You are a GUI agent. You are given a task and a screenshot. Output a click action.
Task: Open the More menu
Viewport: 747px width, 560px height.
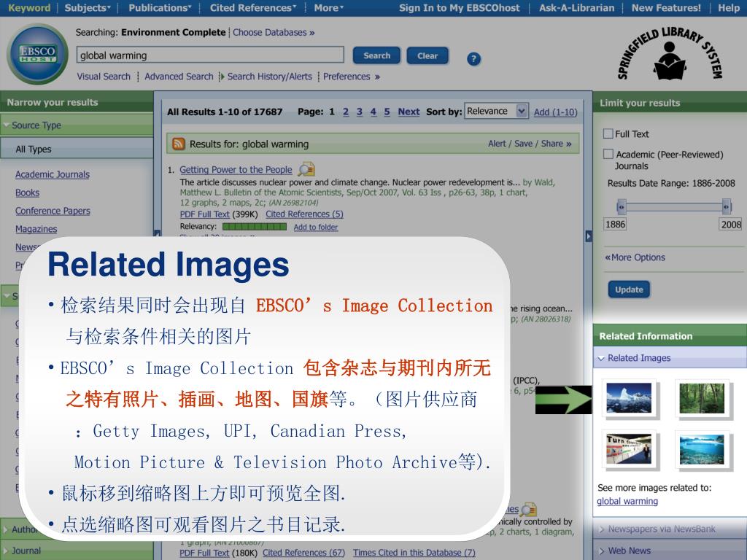(329, 7)
